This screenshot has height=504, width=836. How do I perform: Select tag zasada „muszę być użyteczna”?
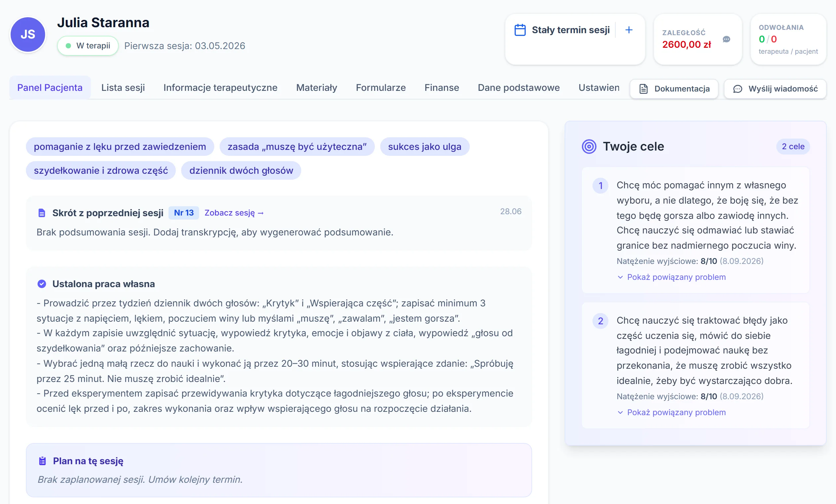click(x=297, y=147)
